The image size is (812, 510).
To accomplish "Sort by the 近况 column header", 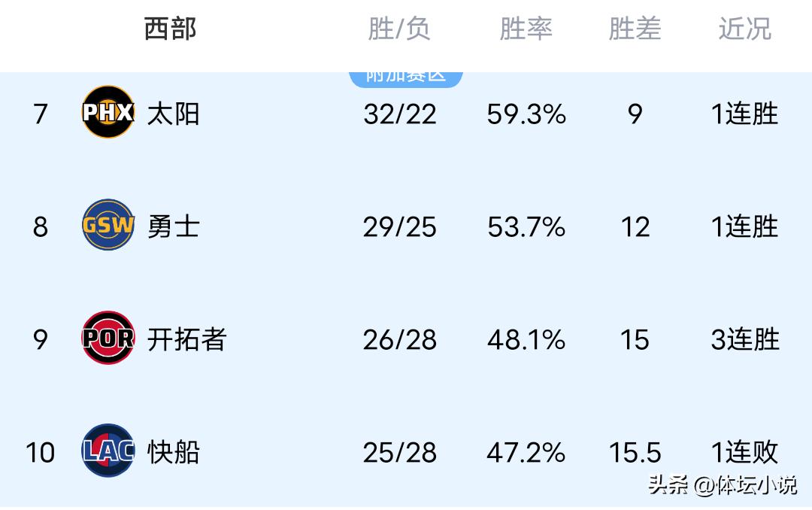I will 744,29.
